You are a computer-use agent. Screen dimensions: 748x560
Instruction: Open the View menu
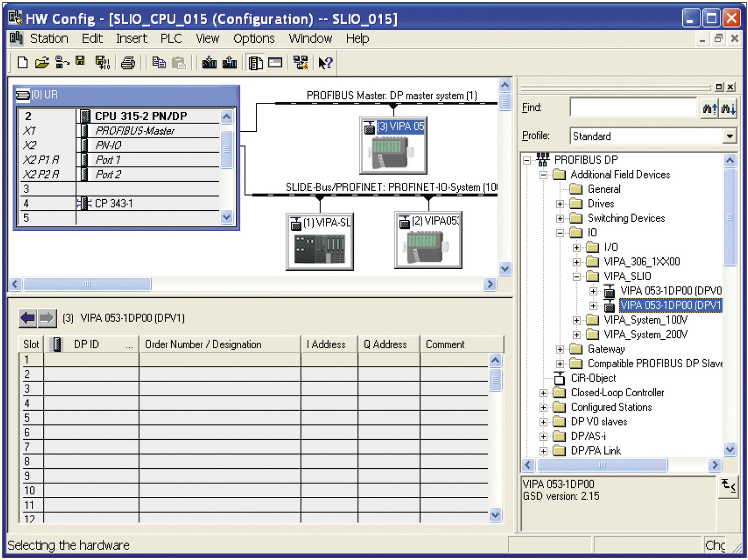207,39
